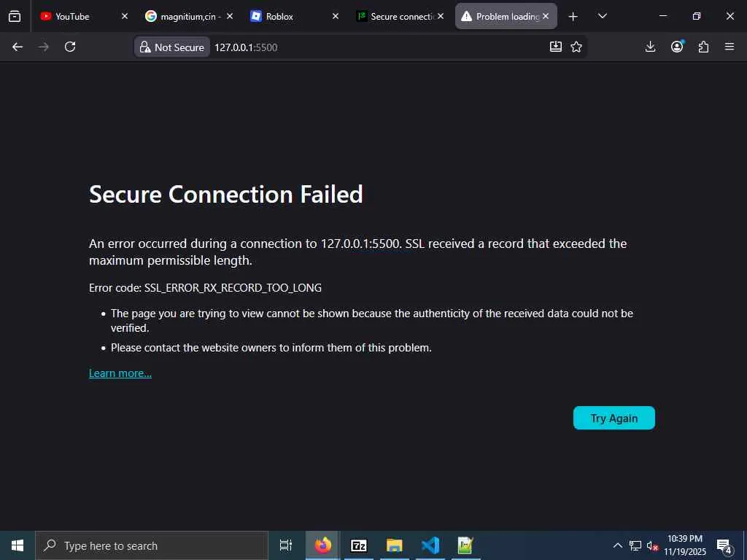Show hidden system tray icons
This screenshot has height=560, width=747.
pyautogui.click(x=617, y=545)
